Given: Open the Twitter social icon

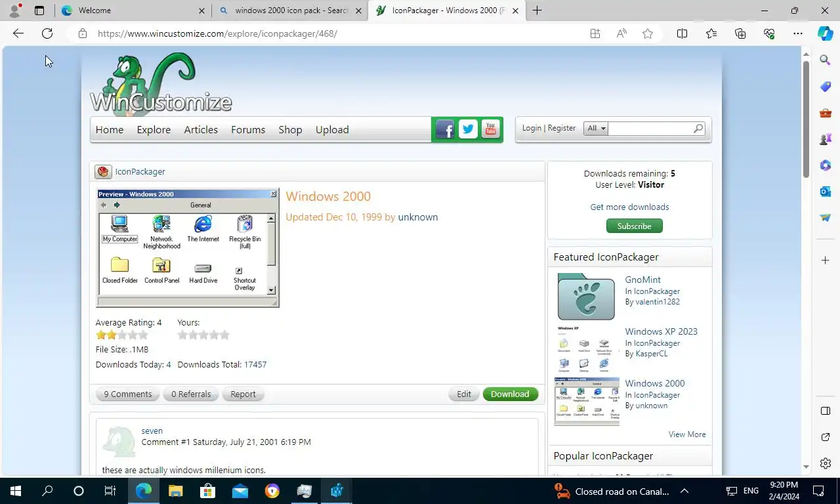Looking at the screenshot, I should 468,129.
